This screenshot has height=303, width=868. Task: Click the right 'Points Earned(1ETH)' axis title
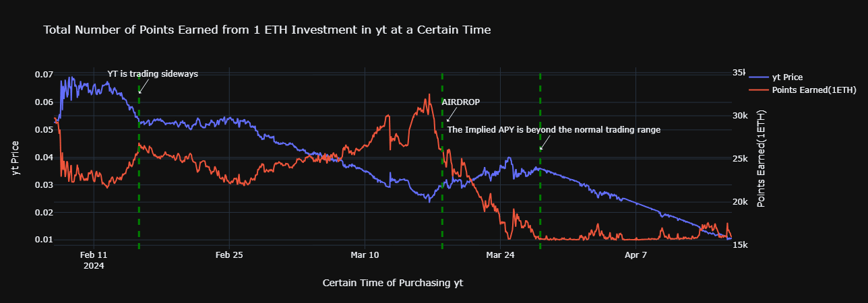pyautogui.click(x=762, y=159)
